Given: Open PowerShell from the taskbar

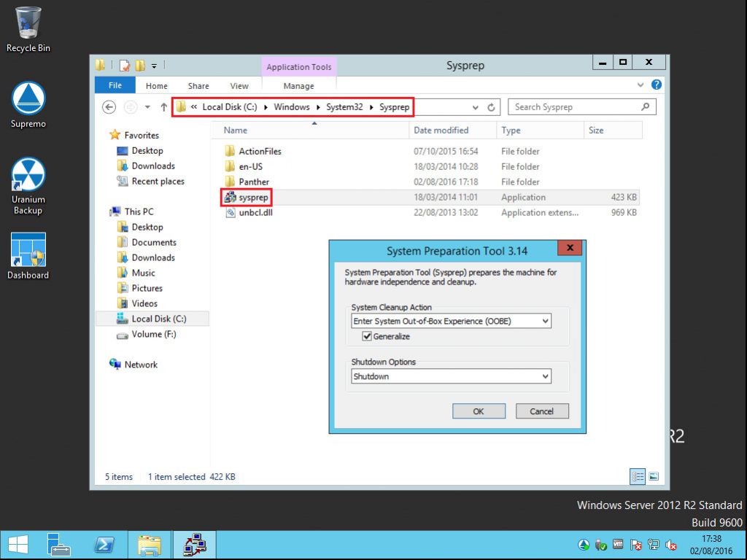Looking at the screenshot, I should pyautogui.click(x=104, y=545).
